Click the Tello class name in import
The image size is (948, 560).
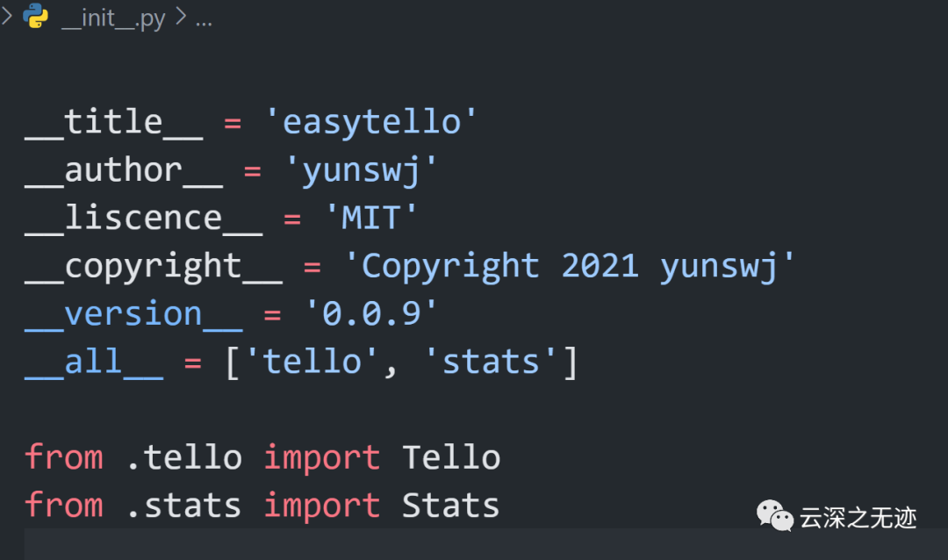point(451,457)
